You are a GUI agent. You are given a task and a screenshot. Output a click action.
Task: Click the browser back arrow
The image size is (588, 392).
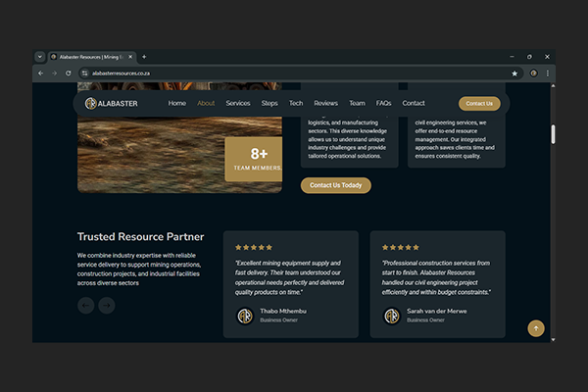(x=41, y=73)
